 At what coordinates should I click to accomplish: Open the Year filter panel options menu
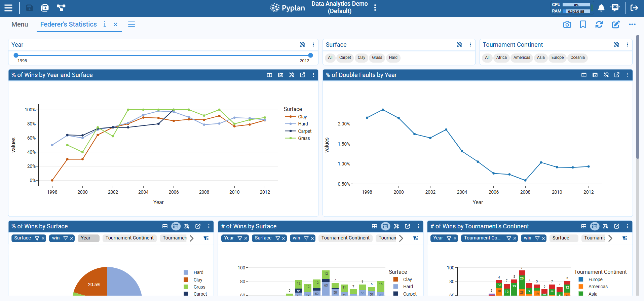point(313,45)
